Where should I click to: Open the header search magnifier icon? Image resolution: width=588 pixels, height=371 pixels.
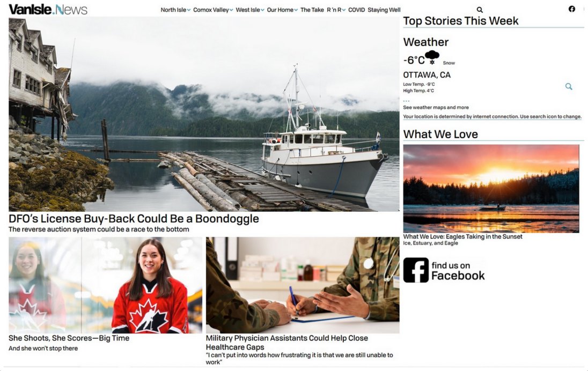[x=480, y=10]
